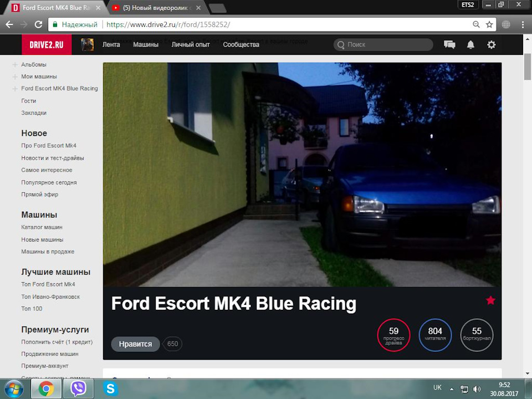Open Новые машины link

43,239
